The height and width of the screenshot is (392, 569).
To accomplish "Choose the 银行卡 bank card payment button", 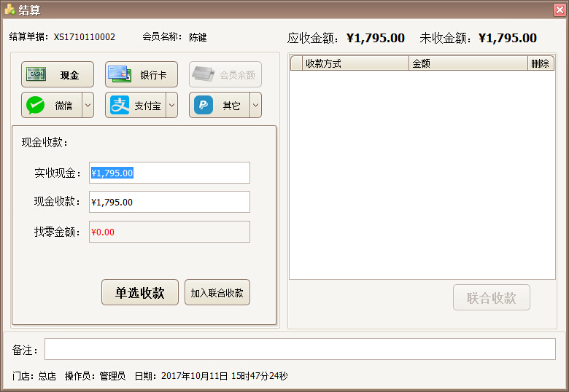I will 142,74.
